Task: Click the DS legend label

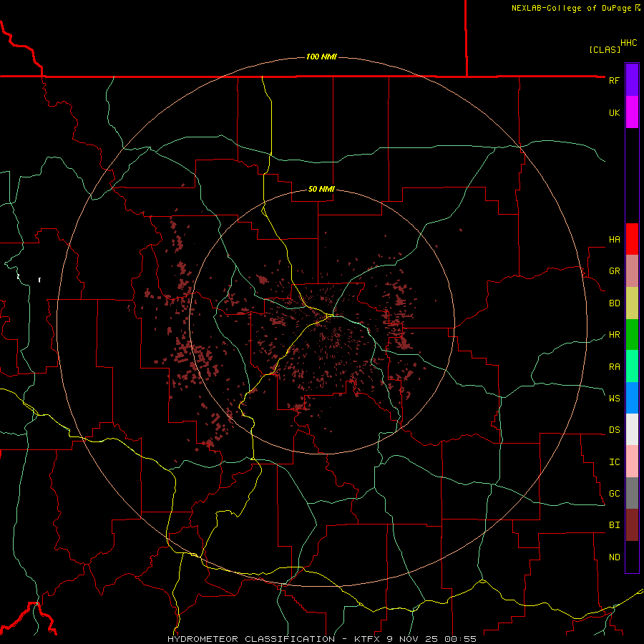Action: [614, 430]
